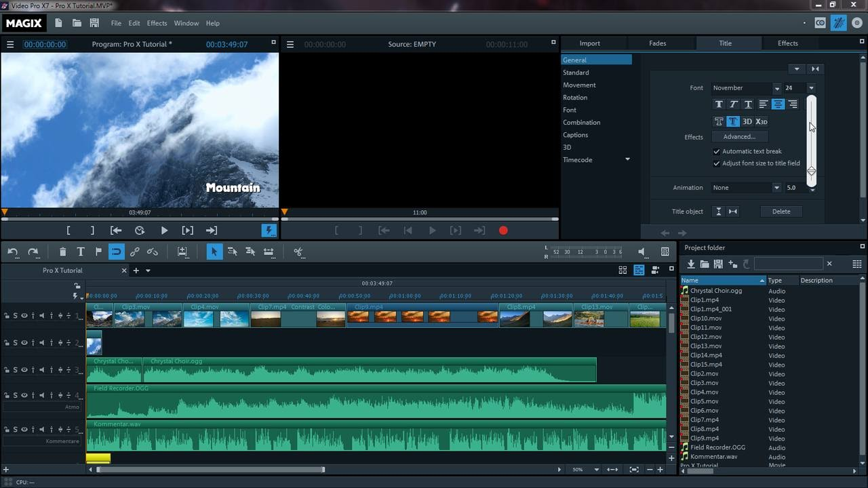868x488 pixels.
Task: Align title text to the left
Action: coord(763,104)
